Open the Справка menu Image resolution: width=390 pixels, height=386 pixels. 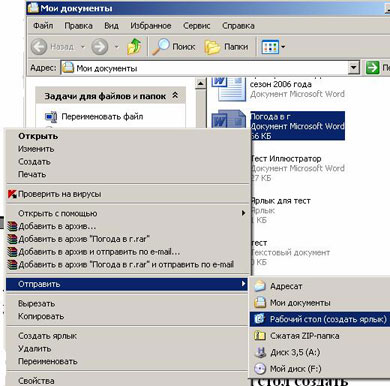point(238,26)
